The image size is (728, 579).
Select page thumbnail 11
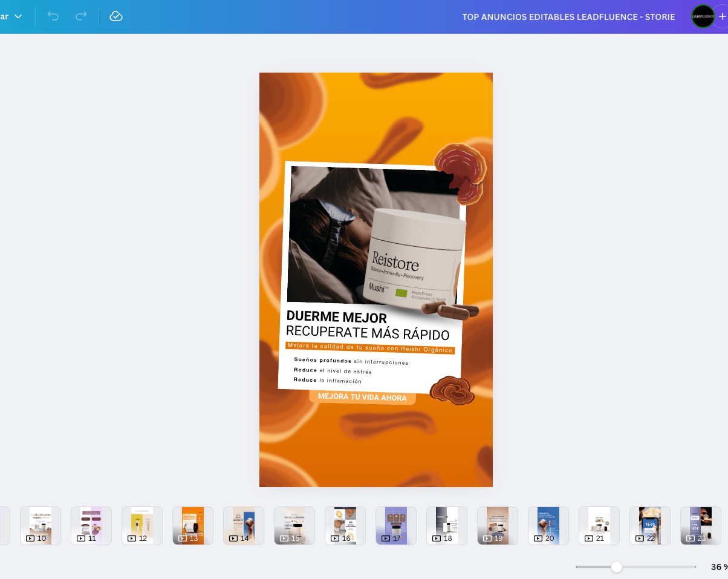tap(91, 526)
